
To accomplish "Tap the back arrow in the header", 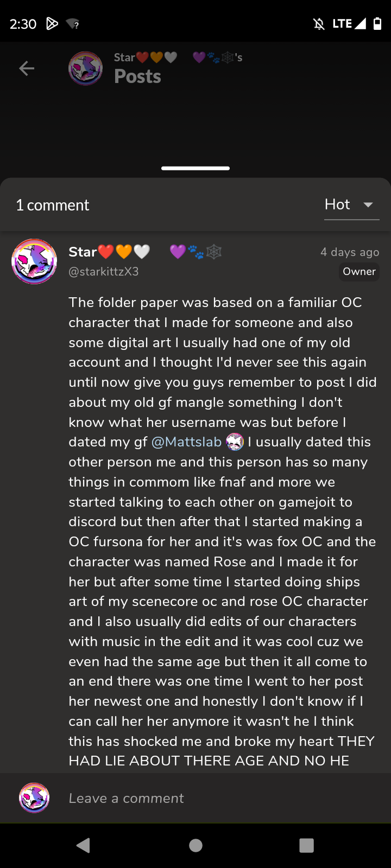I will tap(27, 68).
